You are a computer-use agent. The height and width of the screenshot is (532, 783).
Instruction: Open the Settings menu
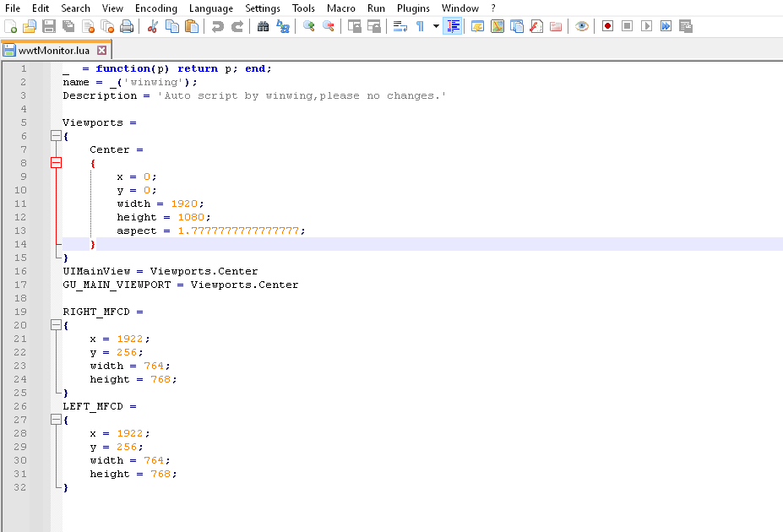tap(263, 8)
